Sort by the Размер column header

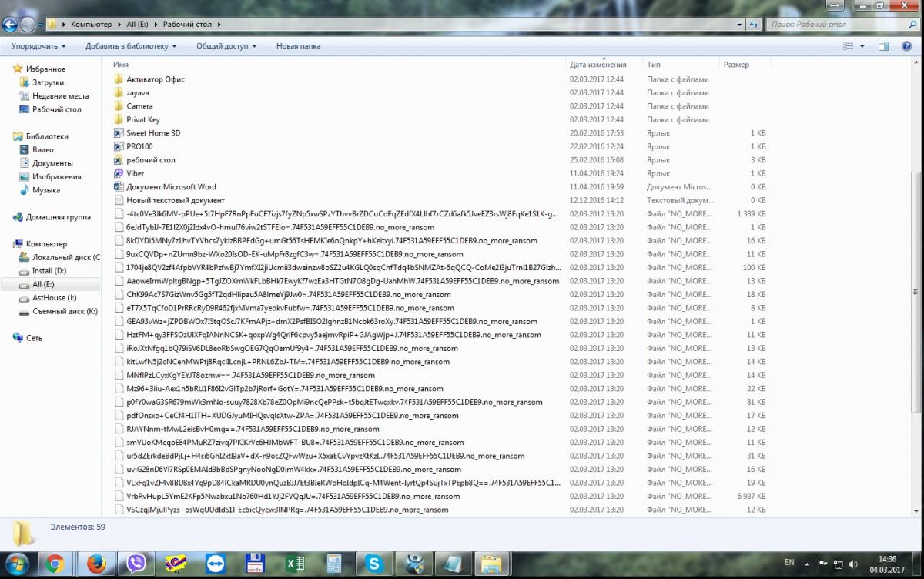(x=736, y=65)
